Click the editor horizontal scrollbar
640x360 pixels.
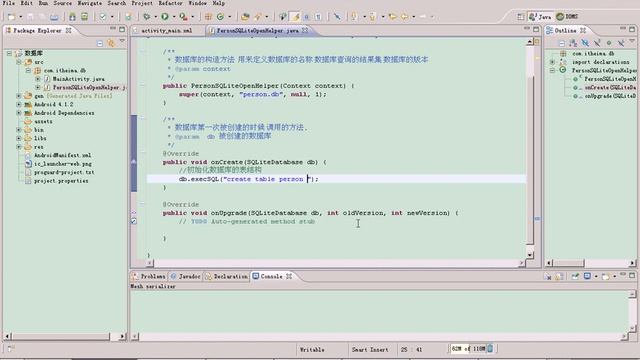[x=335, y=264]
